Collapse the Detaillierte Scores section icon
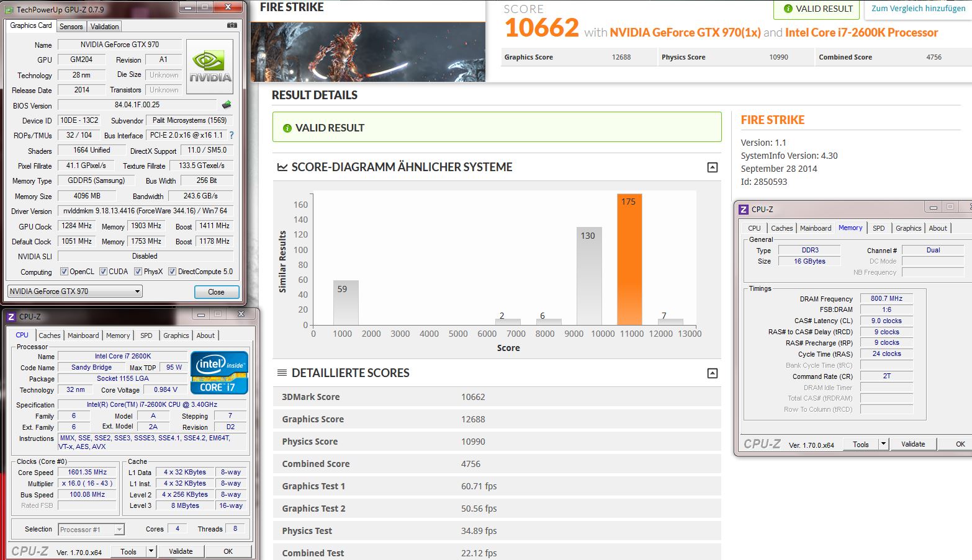 pos(713,373)
